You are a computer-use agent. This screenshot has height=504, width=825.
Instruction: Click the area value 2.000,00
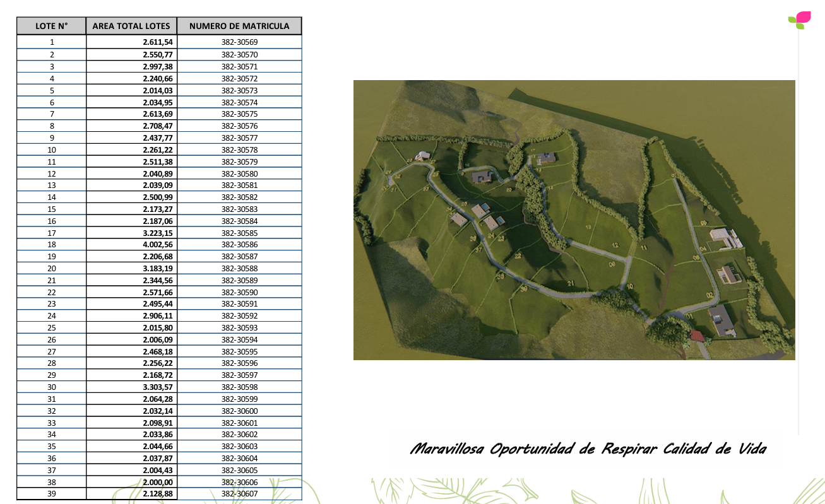158,482
